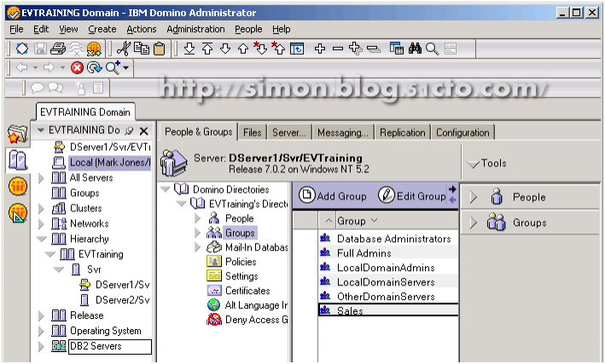Collapse the Tools panel triangle
This screenshot has width=605, height=364.
point(473,165)
